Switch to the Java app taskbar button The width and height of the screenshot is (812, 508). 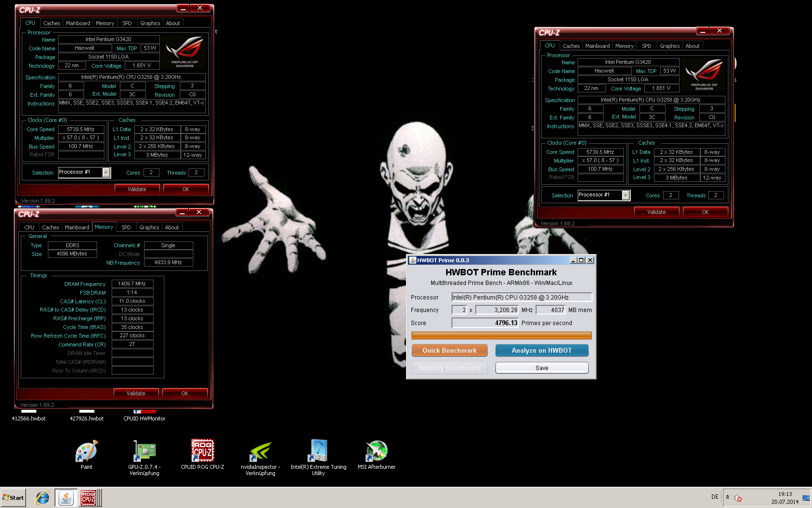66,498
